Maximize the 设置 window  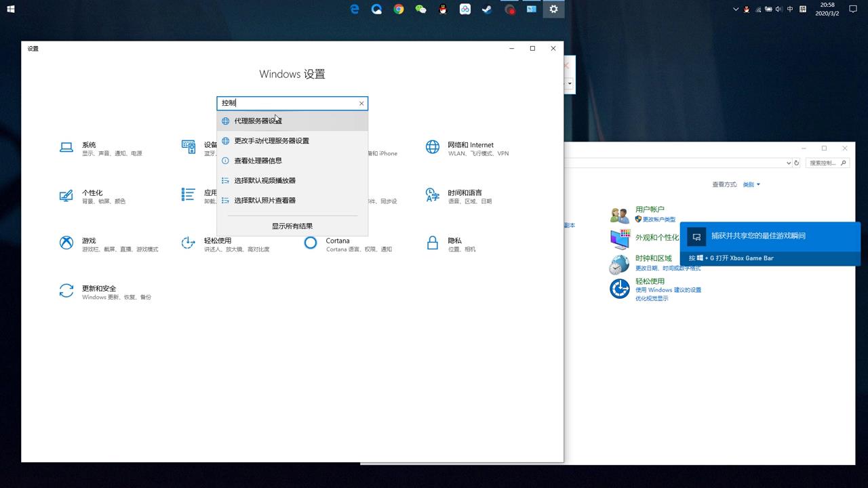coord(532,48)
